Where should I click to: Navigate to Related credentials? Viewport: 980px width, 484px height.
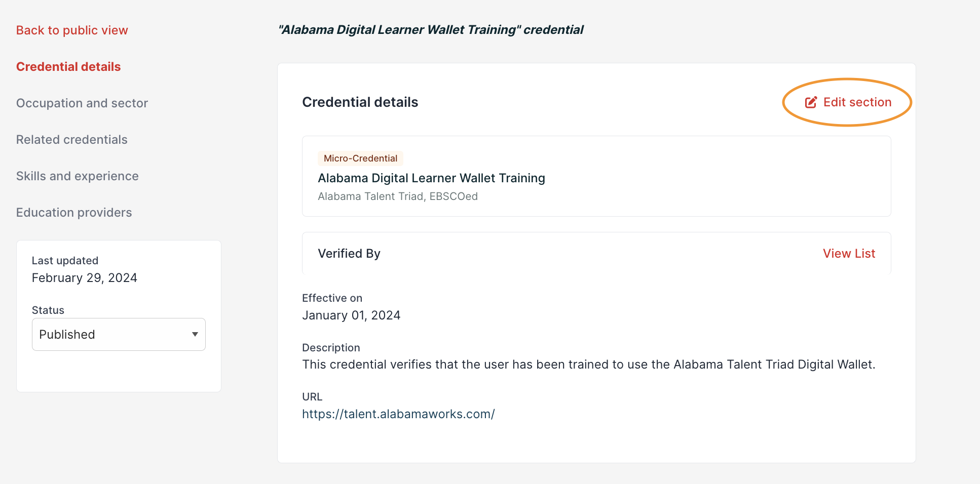click(72, 140)
